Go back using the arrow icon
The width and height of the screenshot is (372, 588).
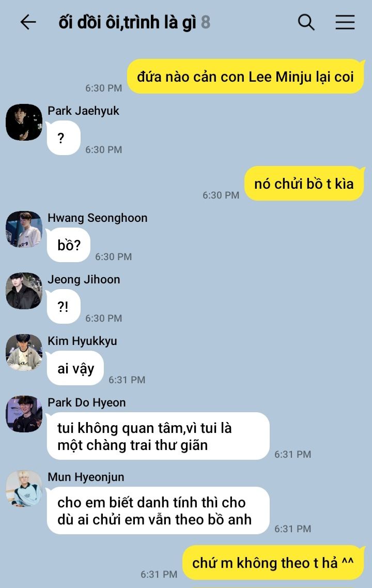(28, 22)
